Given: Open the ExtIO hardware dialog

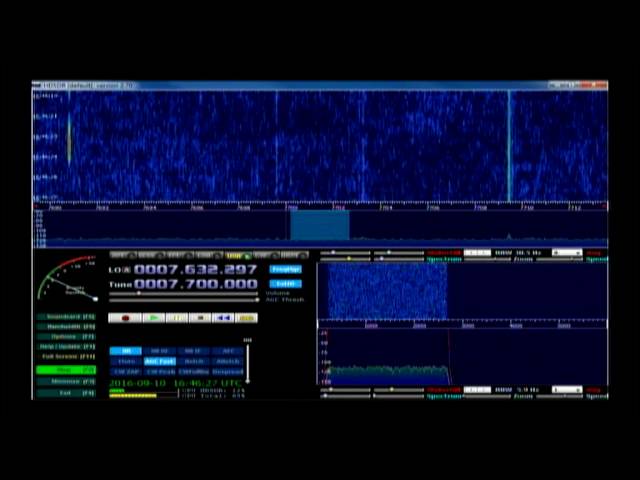Looking at the screenshot, I should (x=286, y=284).
